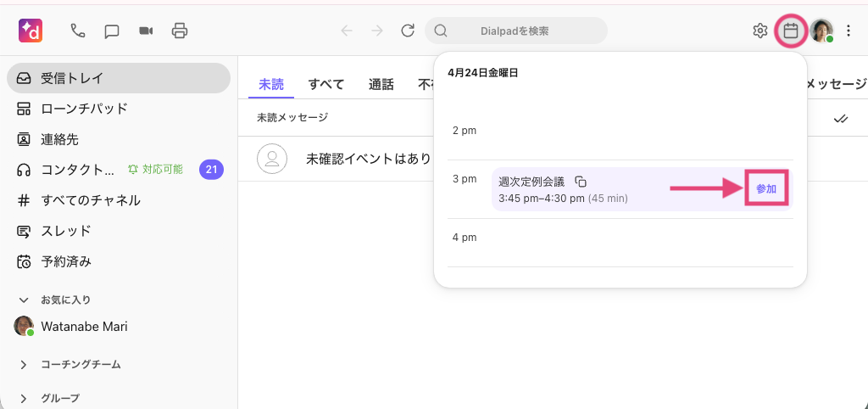Open 連絡先 in the sidebar
The image size is (868, 409).
pos(119,139)
